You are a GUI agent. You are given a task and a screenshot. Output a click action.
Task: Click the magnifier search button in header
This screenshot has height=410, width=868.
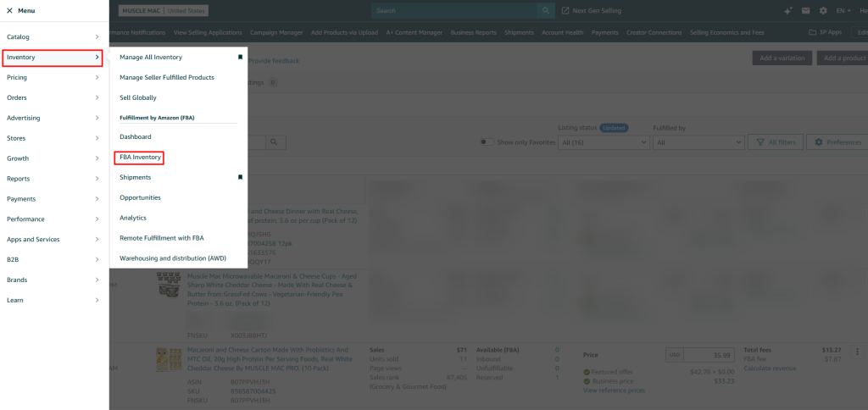[545, 10]
